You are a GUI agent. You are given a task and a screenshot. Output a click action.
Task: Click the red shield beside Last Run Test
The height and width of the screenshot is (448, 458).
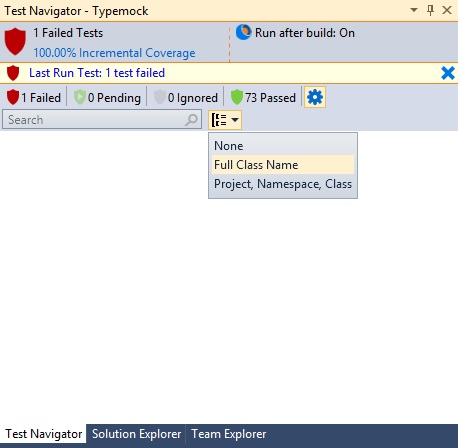pyautogui.click(x=13, y=73)
